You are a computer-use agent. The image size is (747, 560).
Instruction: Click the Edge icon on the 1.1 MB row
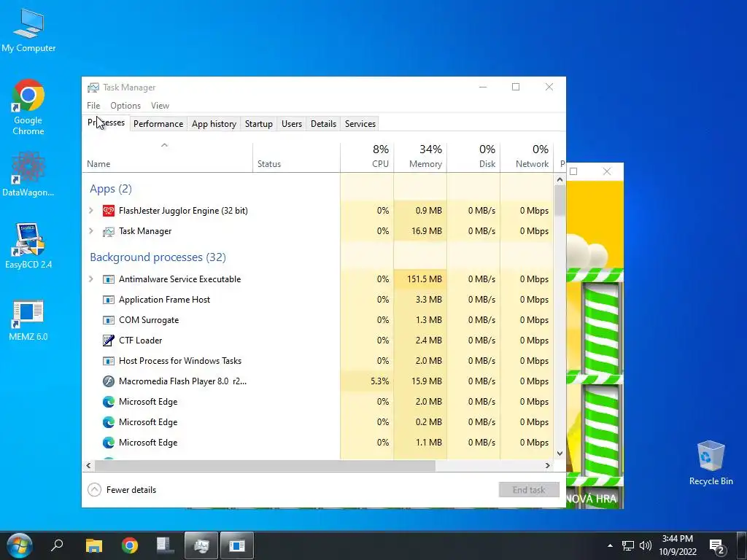(109, 443)
